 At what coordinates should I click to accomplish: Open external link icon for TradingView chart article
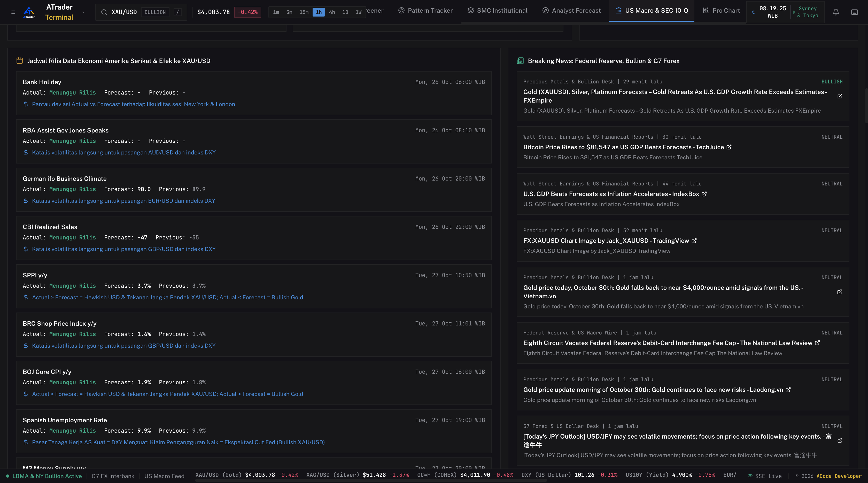pyautogui.click(x=694, y=241)
